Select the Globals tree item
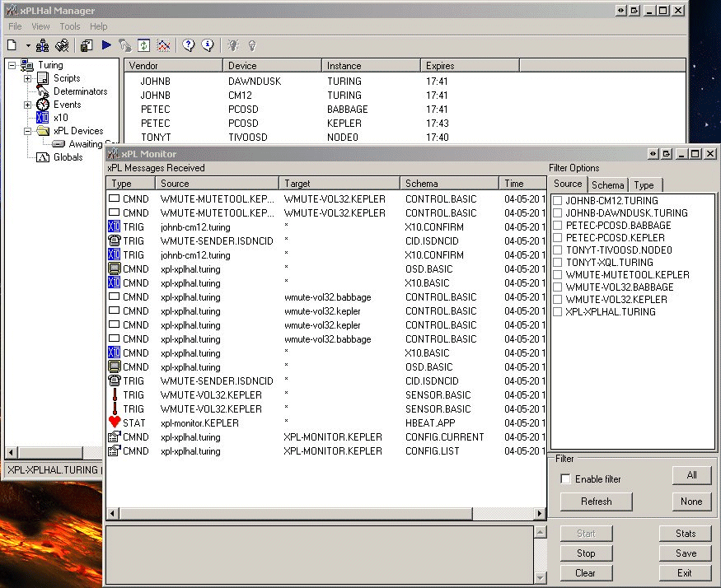The image size is (721, 588). click(68, 157)
